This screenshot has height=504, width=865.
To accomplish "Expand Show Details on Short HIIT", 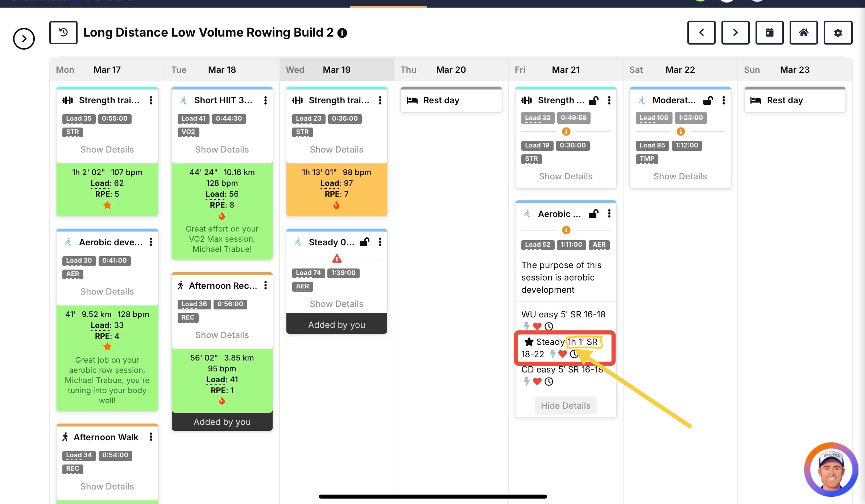I will coord(222,150).
